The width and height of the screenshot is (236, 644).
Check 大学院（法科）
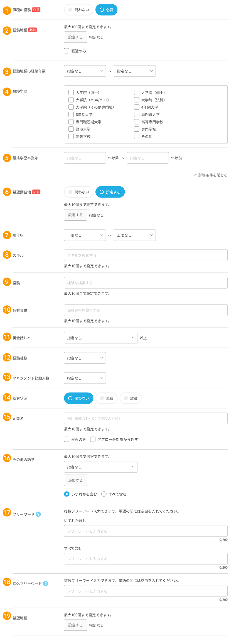pos(136,100)
